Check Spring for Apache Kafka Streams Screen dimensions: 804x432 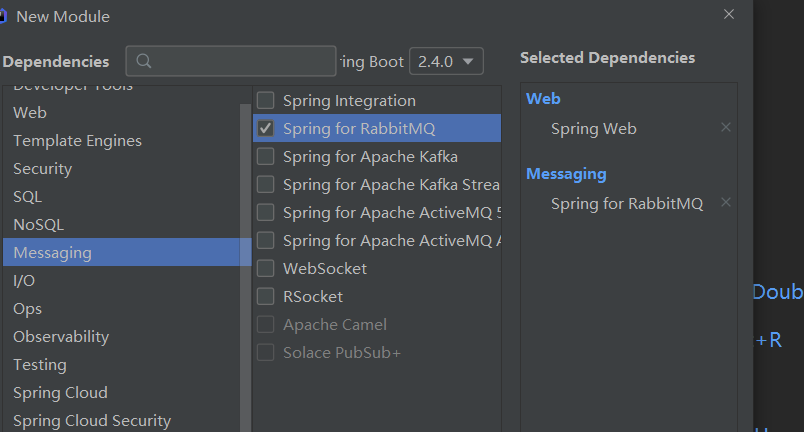click(x=266, y=184)
